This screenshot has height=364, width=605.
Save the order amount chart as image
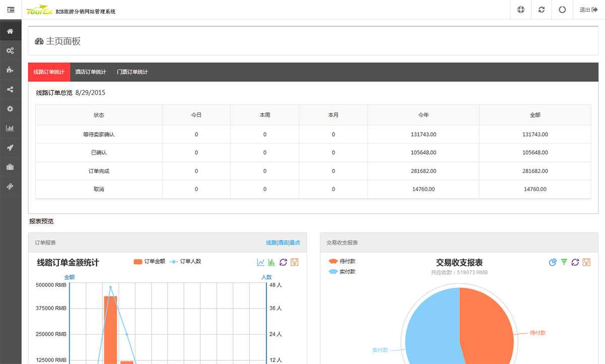[295, 262]
